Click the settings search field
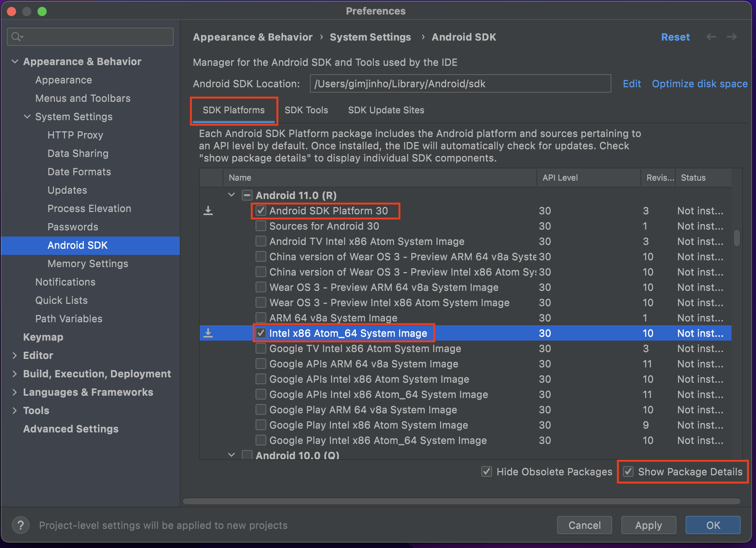This screenshot has width=756, height=548. point(90,37)
